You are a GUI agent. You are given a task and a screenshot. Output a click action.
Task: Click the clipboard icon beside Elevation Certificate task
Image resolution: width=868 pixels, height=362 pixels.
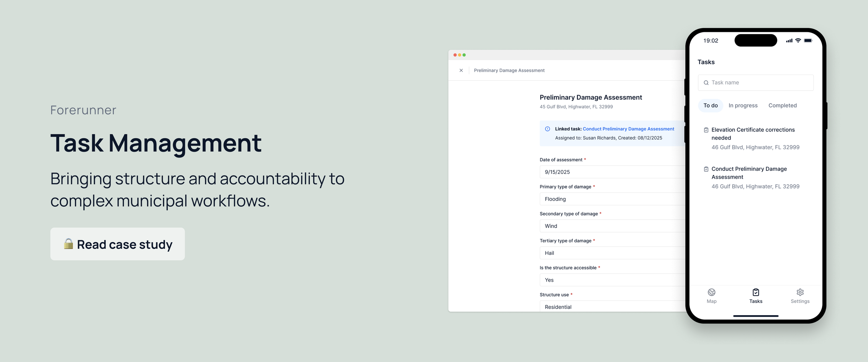[706, 130]
